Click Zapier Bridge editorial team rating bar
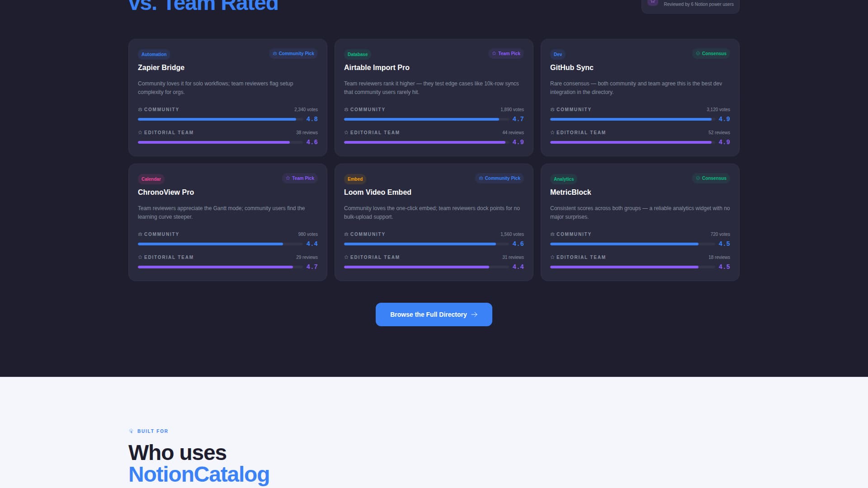 click(x=220, y=142)
